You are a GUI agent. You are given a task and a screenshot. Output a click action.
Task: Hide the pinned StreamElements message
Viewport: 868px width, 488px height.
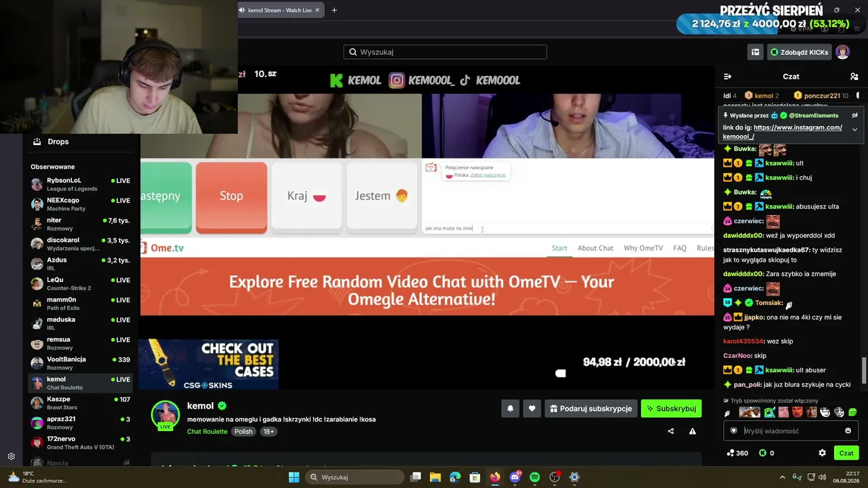coord(854,115)
